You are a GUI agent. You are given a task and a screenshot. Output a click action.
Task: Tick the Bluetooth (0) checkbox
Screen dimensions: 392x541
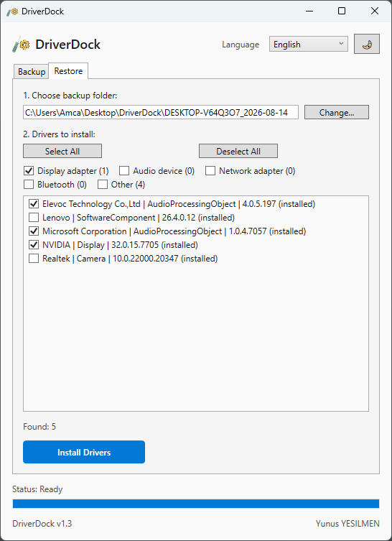[29, 185]
